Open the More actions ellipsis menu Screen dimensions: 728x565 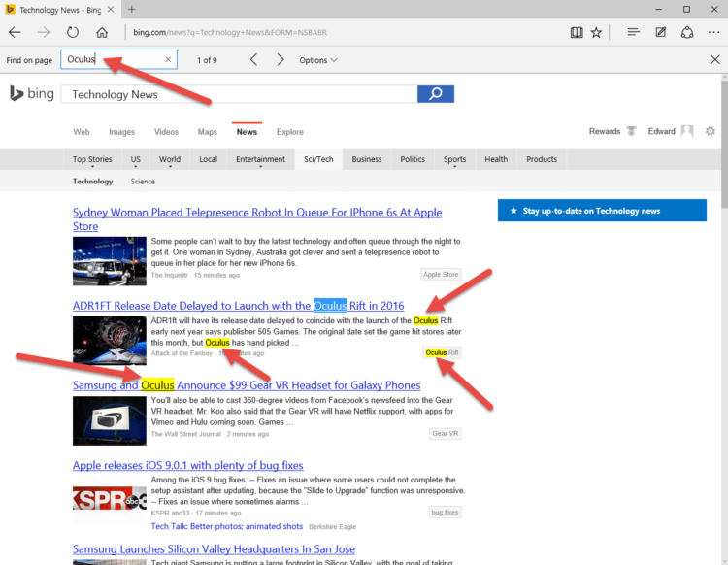pyautogui.click(x=713, y=32)
